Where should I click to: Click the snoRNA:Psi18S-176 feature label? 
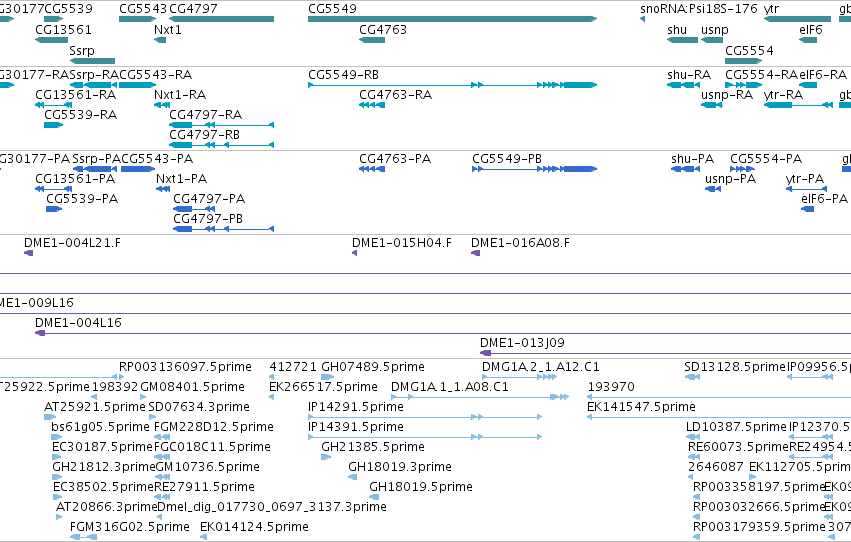click(x=698, y=9)
